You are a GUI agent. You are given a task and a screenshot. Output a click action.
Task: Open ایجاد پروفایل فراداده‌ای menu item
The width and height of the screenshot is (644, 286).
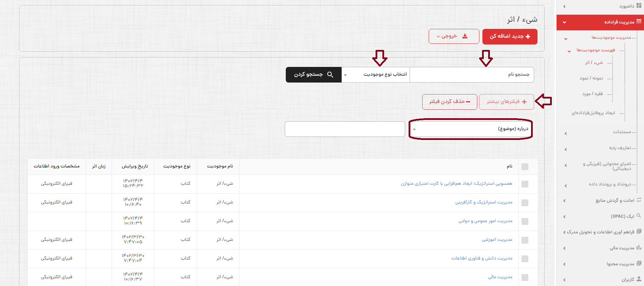593,113
